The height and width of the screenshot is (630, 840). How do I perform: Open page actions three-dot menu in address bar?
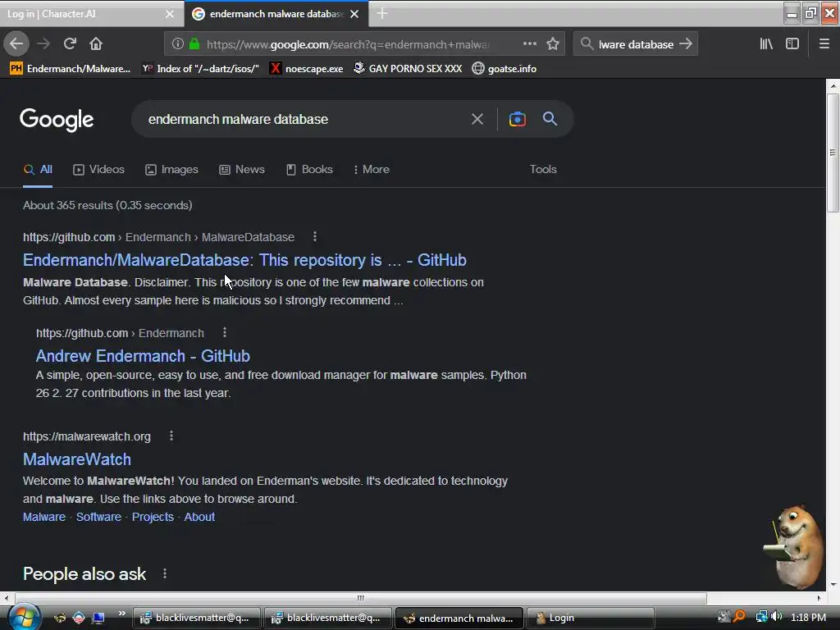click(x=529, y=44)
